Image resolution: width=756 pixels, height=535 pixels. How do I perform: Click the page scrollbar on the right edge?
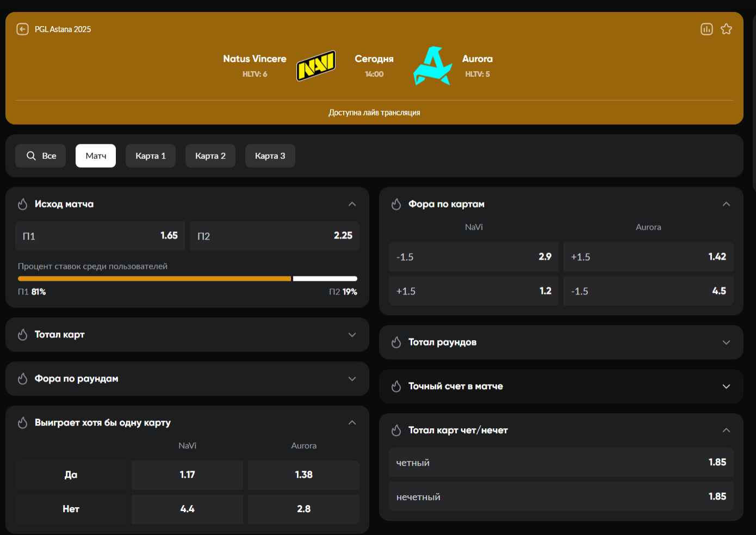click(754, 103)
